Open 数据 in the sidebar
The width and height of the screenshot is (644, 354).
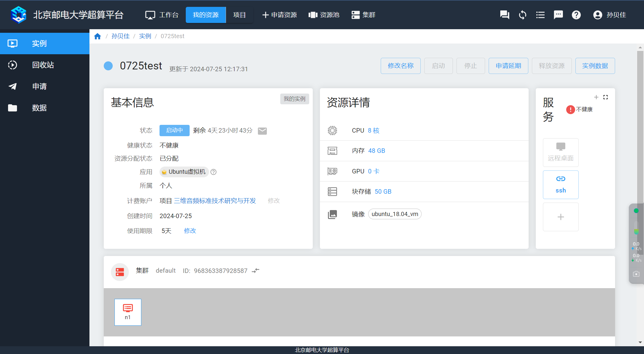[45, 108]
